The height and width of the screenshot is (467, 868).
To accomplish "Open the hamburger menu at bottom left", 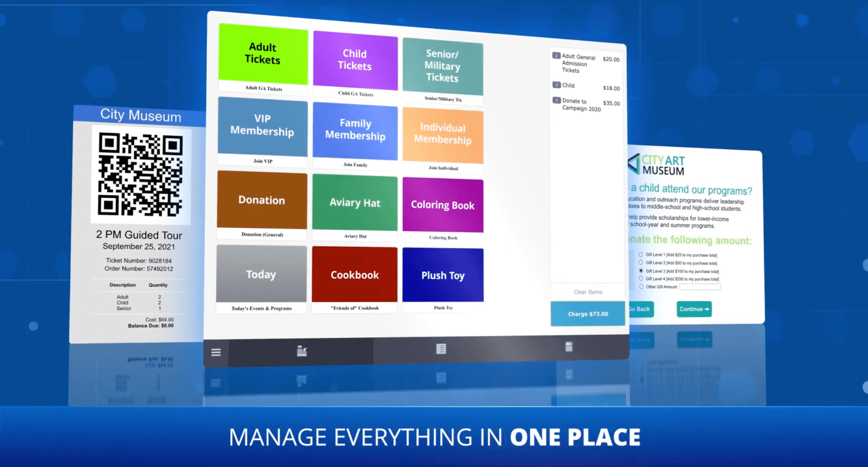I will (x=216, y=352).
